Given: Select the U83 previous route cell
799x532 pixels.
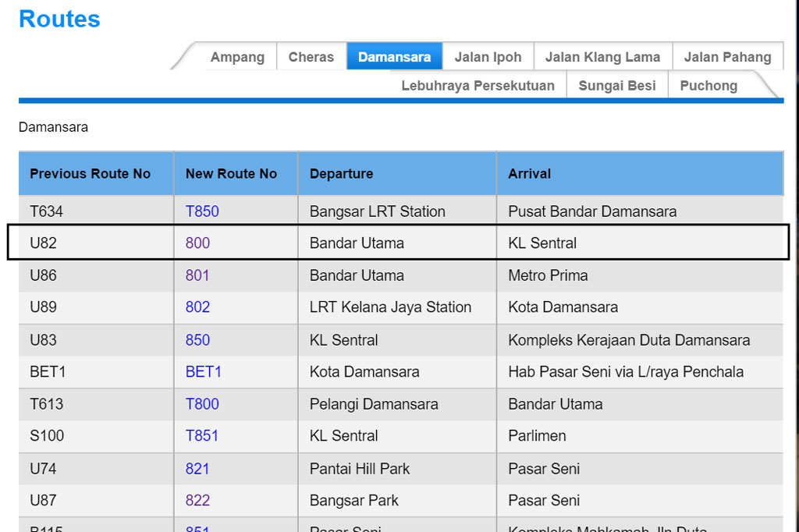Looking at the screenshot, I should coord(96,340).
